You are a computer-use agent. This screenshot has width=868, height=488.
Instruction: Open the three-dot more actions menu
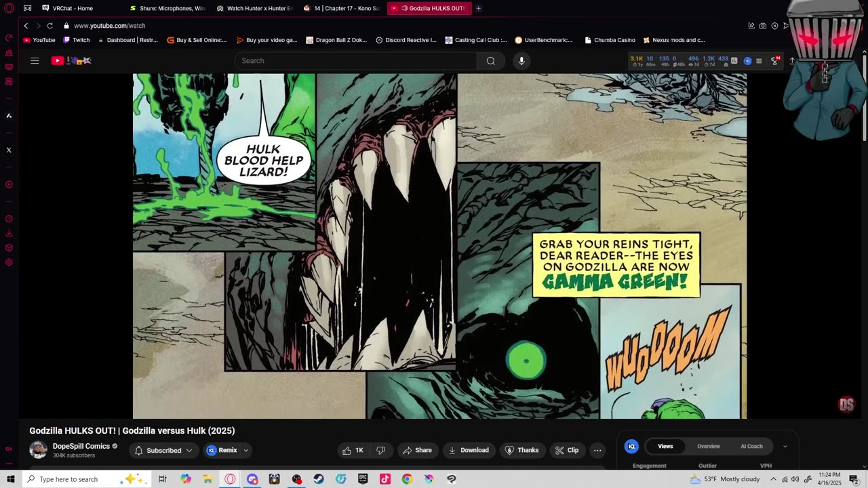(x=597, y=450)
